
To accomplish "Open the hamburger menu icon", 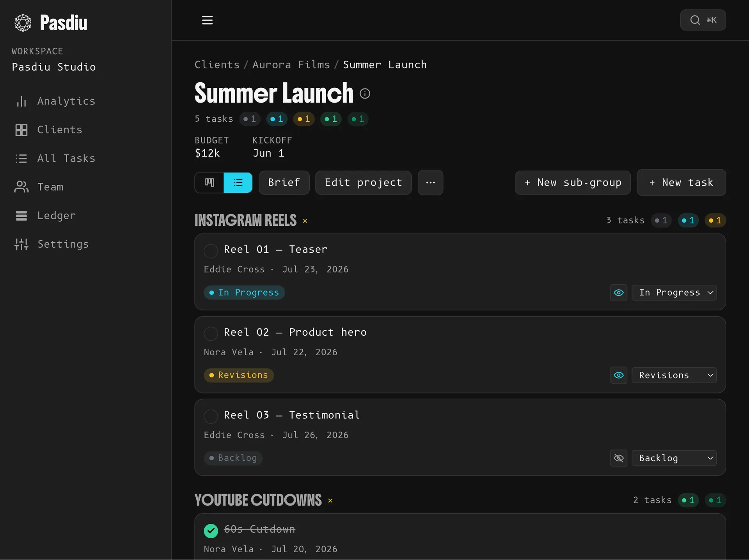I will (x=207, y=20).
